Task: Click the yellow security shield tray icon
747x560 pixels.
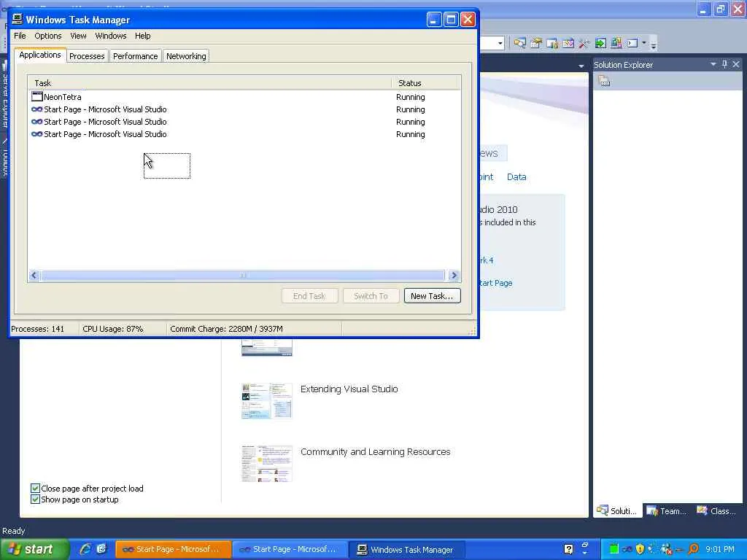Action: 640,549
